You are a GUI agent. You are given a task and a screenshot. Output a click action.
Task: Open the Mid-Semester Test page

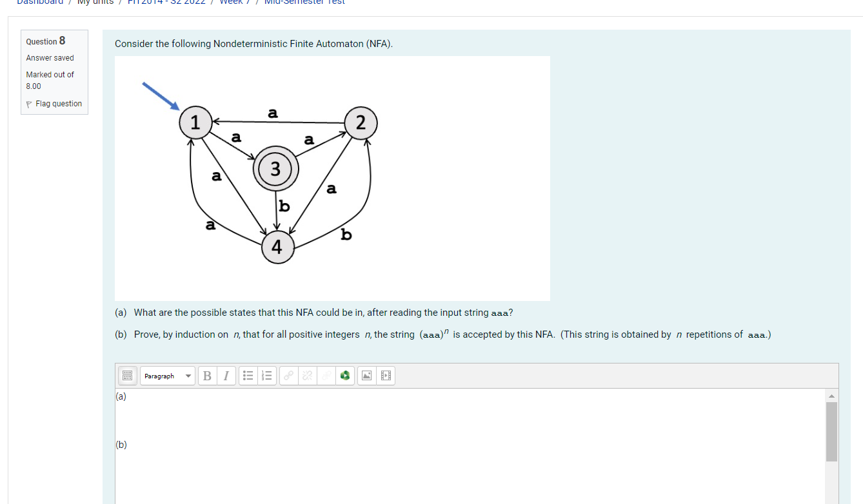pyautogui.click(x=304, y=3)
